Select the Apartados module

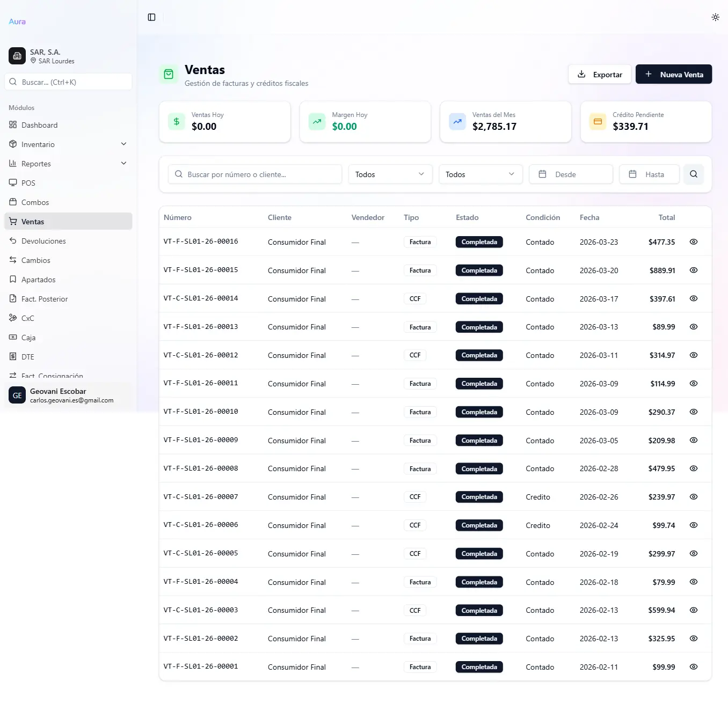(x=38, y=279)
